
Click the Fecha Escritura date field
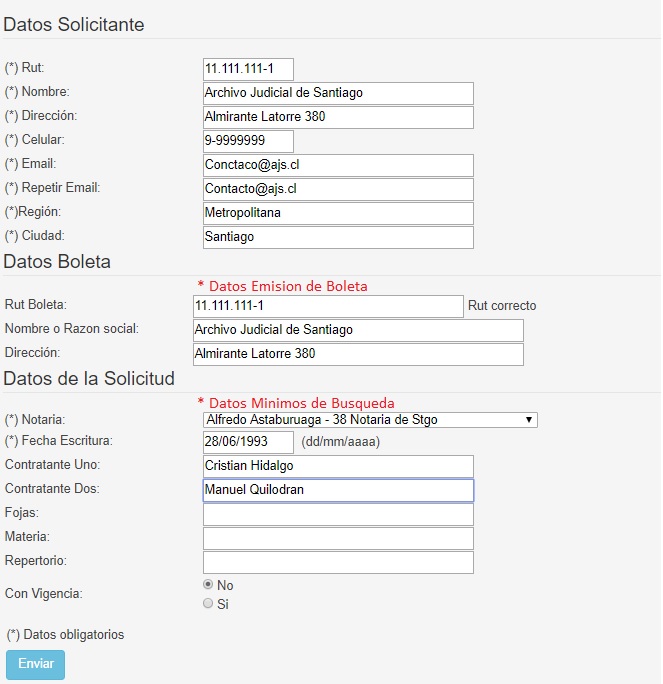pos(248,442)
